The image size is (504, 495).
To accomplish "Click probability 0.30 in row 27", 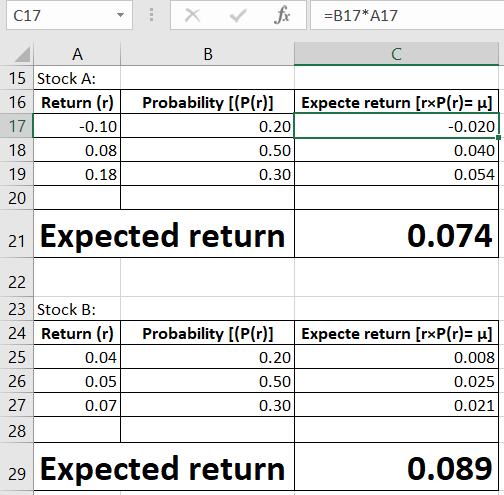I will (x=207, y=405).
